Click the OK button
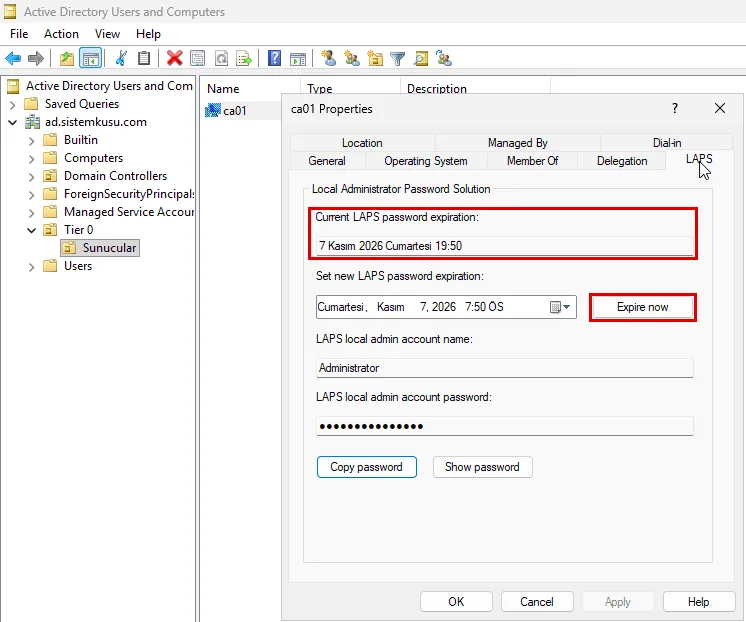746x622 pixels. (x=456, y=602)
